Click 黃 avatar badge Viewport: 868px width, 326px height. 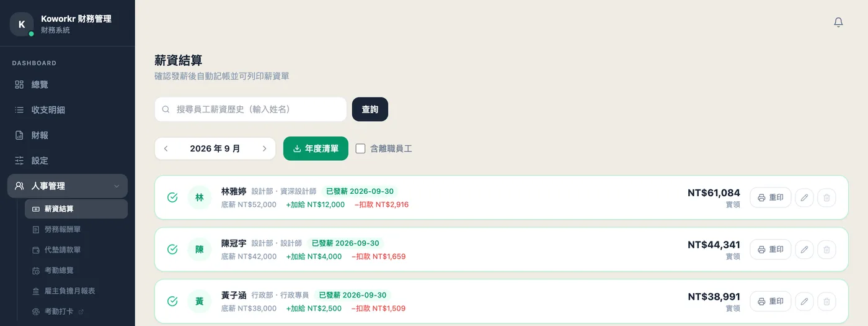pos(200,301)
